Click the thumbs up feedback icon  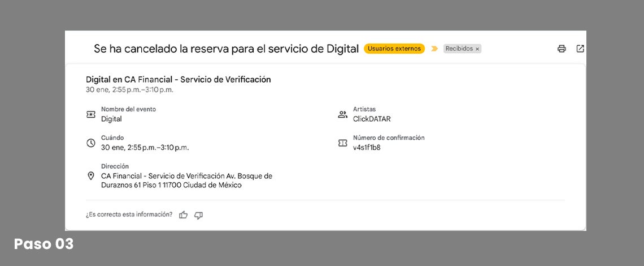pyautogui.click(x=183, y=215)
